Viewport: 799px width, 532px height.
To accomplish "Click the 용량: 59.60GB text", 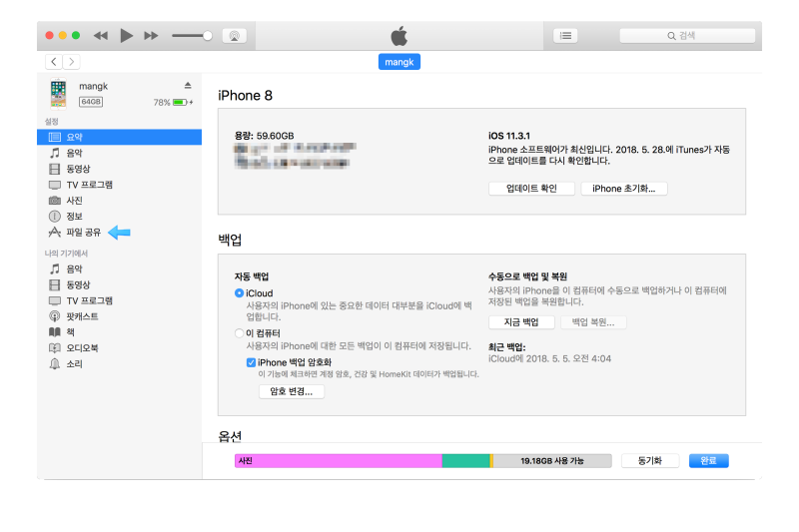I will coord(264,136).
